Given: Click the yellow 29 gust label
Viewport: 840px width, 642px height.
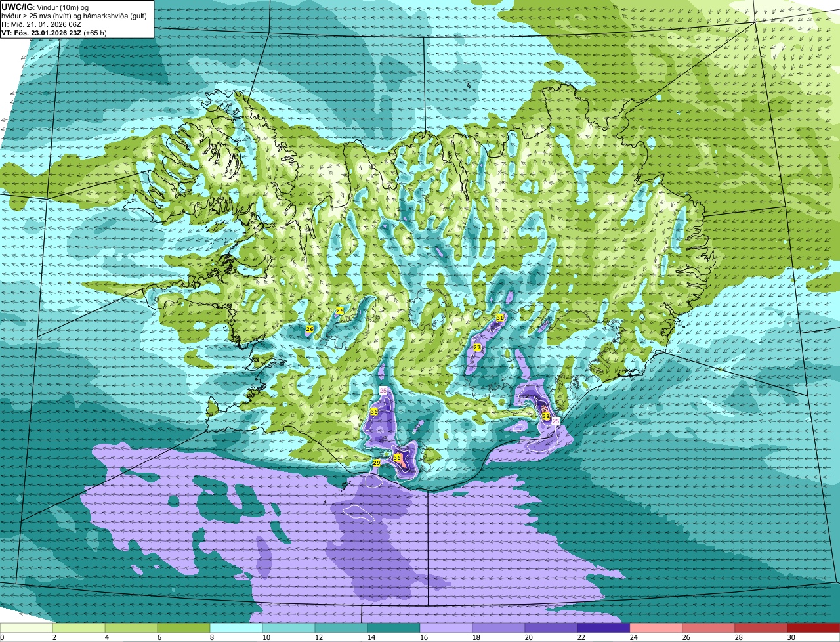Looking at the screenshot, I should 377,463.
